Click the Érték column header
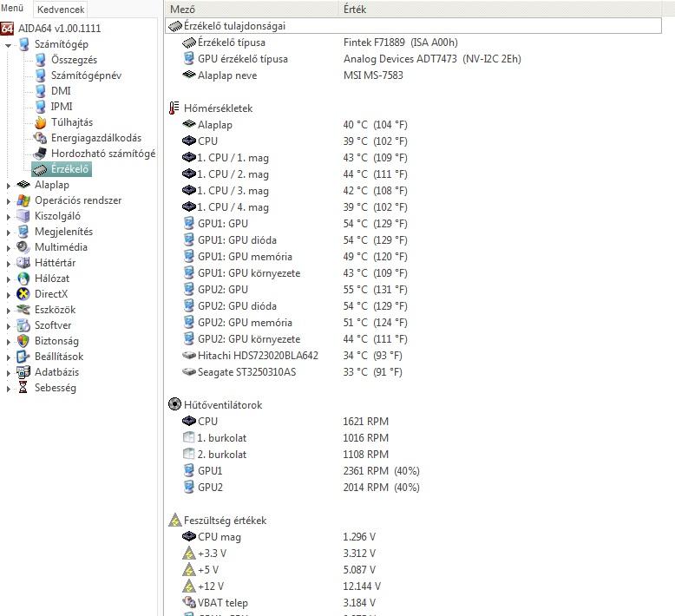The width and height of the screenshot is (675, 616). pyautogui.click(x=501, y=9)
